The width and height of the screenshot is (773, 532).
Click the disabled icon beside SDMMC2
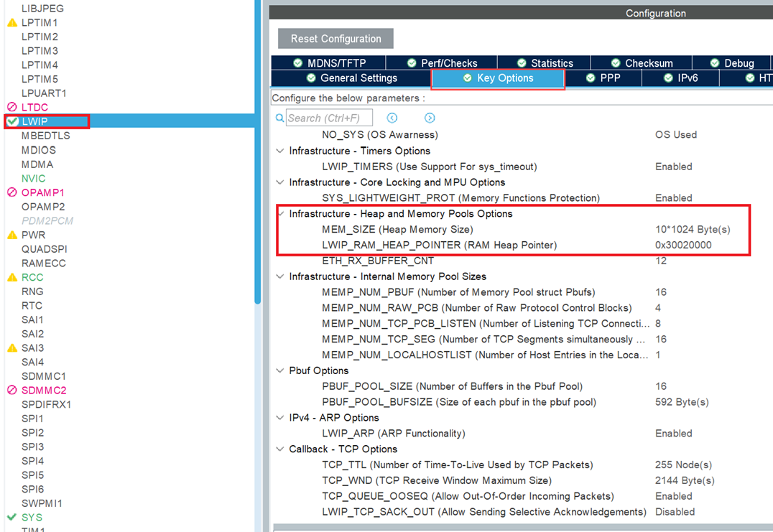[x=11, y=391]
